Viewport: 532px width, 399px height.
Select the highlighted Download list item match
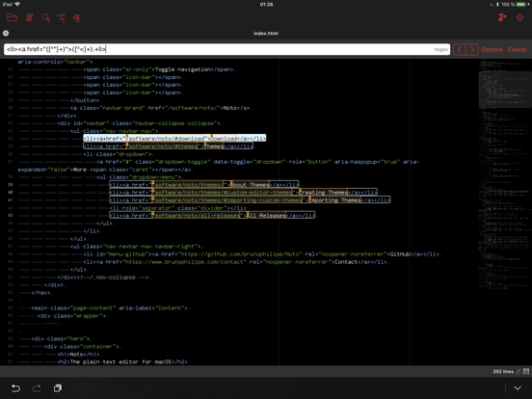pos(174,138)
